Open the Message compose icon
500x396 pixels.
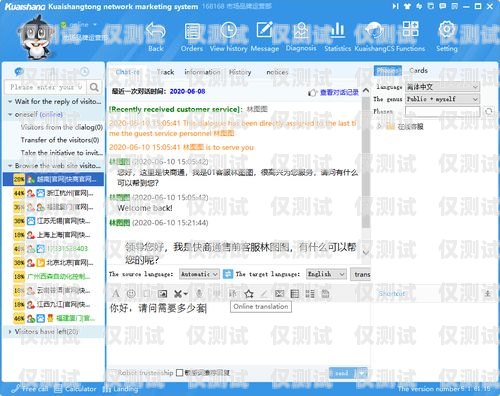[265, 30]
